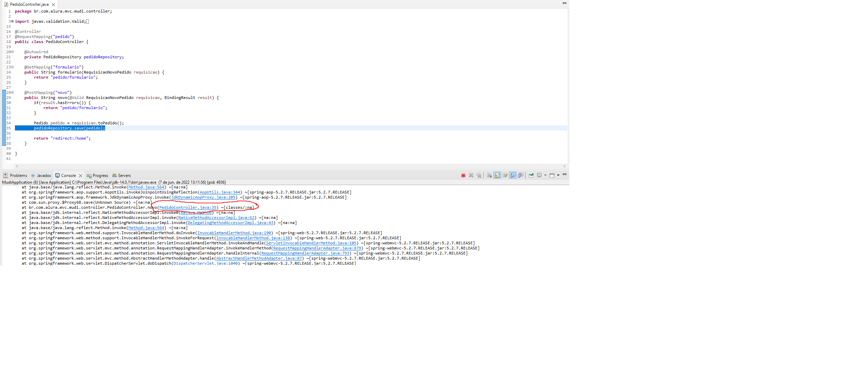The image size is (868, 366).
Task: Open the Display Selected Console dropdown arrow
Action: pos(545,175)
